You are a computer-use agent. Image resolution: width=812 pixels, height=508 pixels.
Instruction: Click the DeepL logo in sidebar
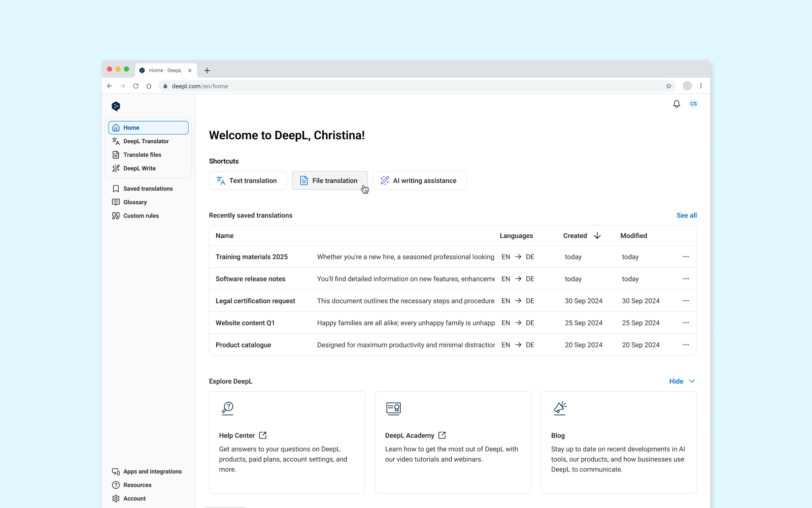(x=116, y=106)
